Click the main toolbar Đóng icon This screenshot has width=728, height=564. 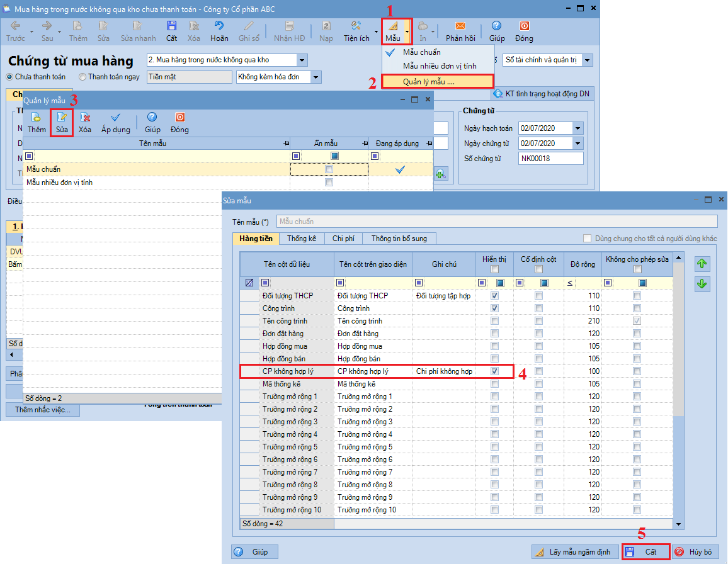coord(524,26)
